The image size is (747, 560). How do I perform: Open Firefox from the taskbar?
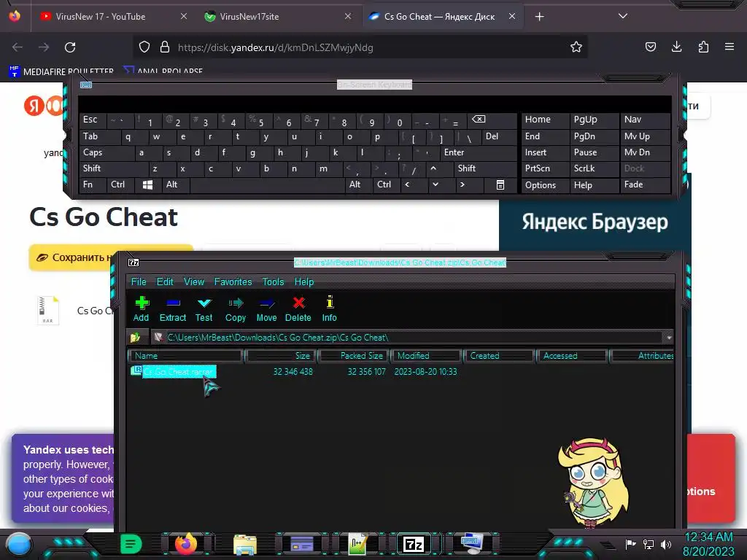pos(186,544)
